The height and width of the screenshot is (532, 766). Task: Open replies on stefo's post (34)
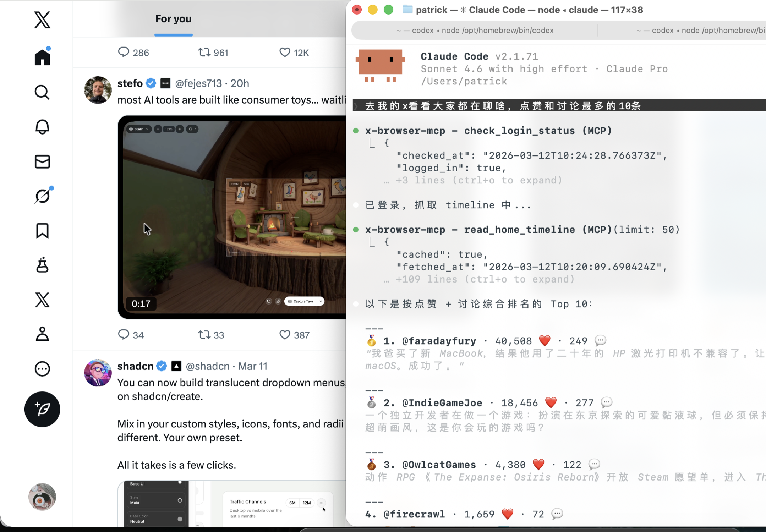point(124,335)
